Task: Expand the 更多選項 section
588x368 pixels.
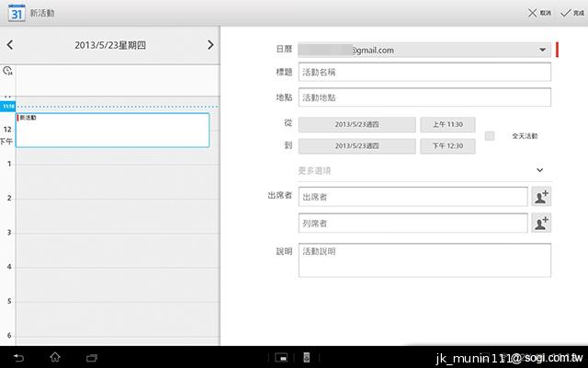Action: click(424, 170)
